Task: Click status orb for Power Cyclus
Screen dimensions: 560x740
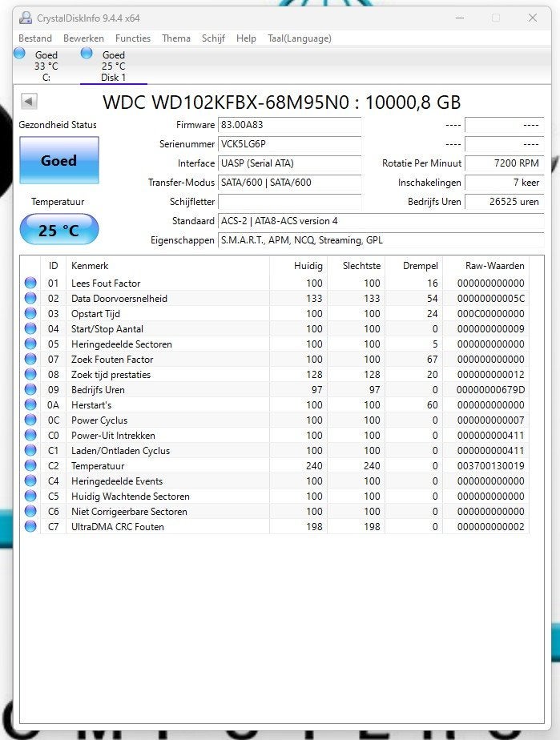Action: pyautogui.click(x=30, y=420)
